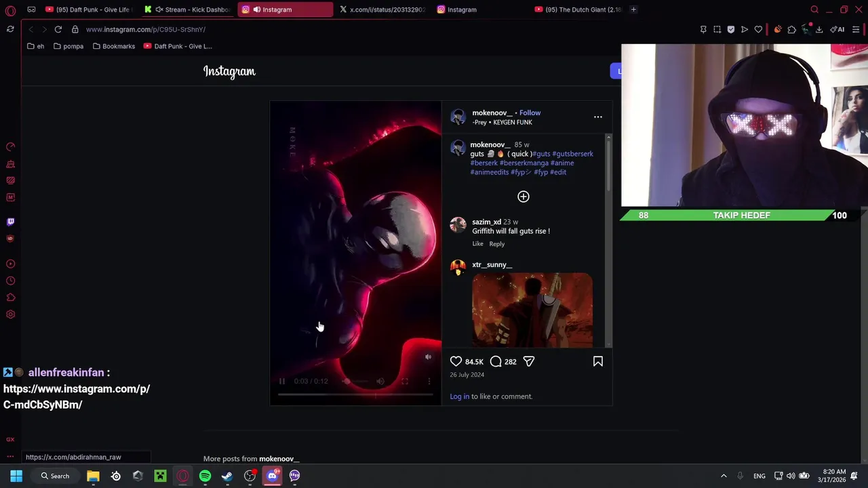
Task: Open the easy setup sliders icon
Action: click(856, 29)
